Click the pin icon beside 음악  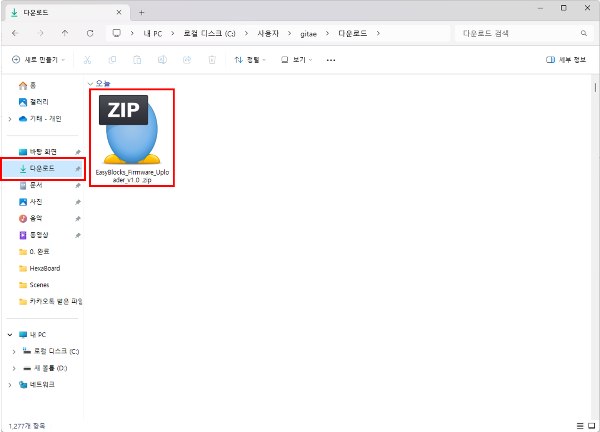pyautogui.click(x=78, y=219)
